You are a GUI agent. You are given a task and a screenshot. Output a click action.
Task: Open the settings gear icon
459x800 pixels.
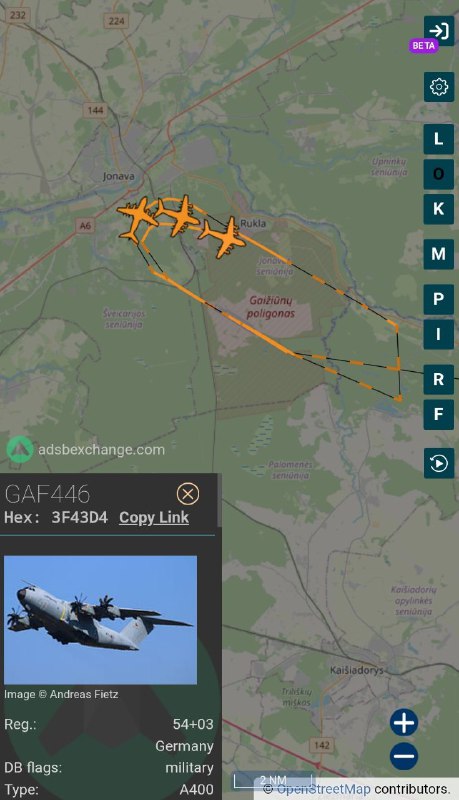439,87
